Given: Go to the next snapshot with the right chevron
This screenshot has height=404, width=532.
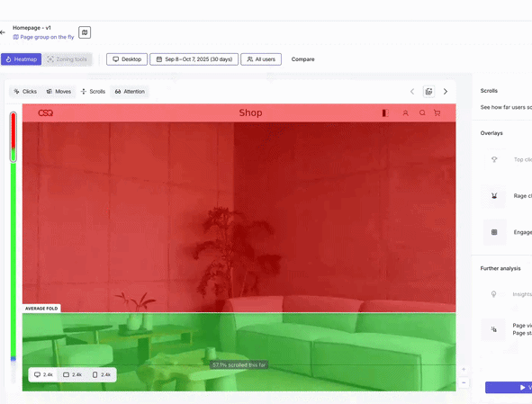Looking at the screenshot, I should click(x=446, y=91).
